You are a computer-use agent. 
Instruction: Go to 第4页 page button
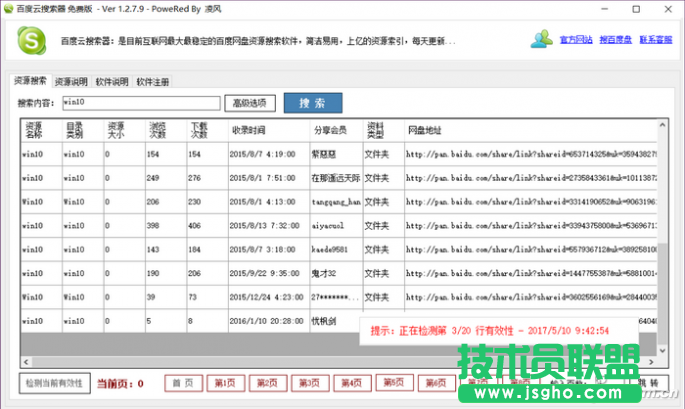pos(352,383)
